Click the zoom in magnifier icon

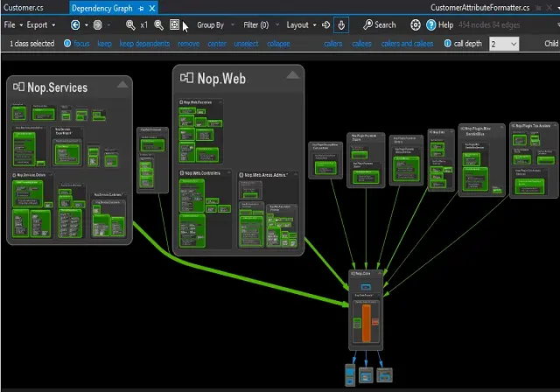click(130, 25)
